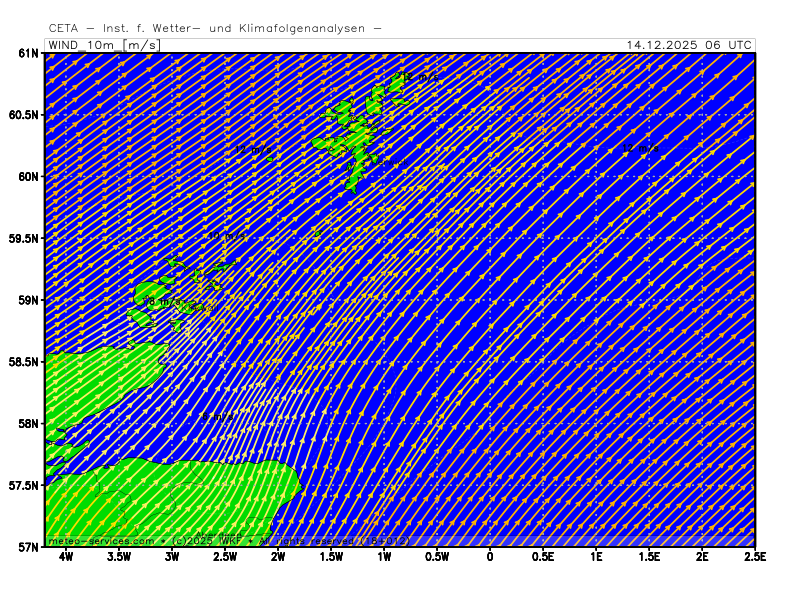Click the 0.5E longitude axis label
This screenshot has height=600, width=800.
click(543, 557)
